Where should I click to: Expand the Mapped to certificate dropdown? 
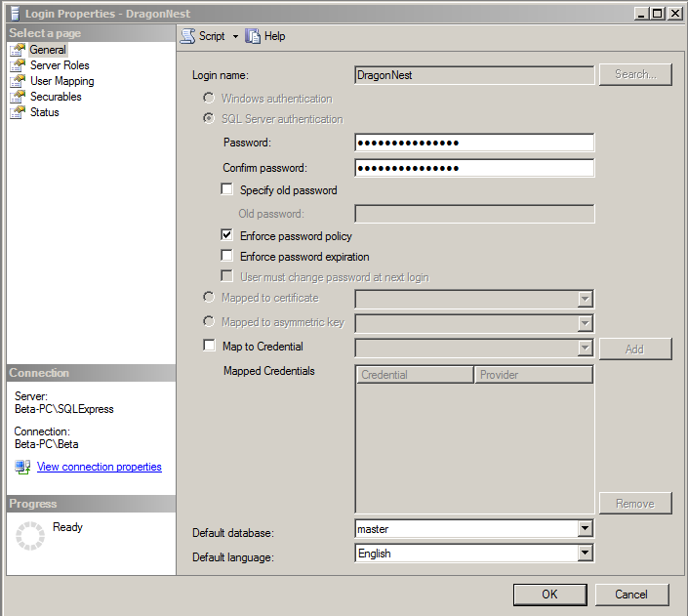click(585, 300)
